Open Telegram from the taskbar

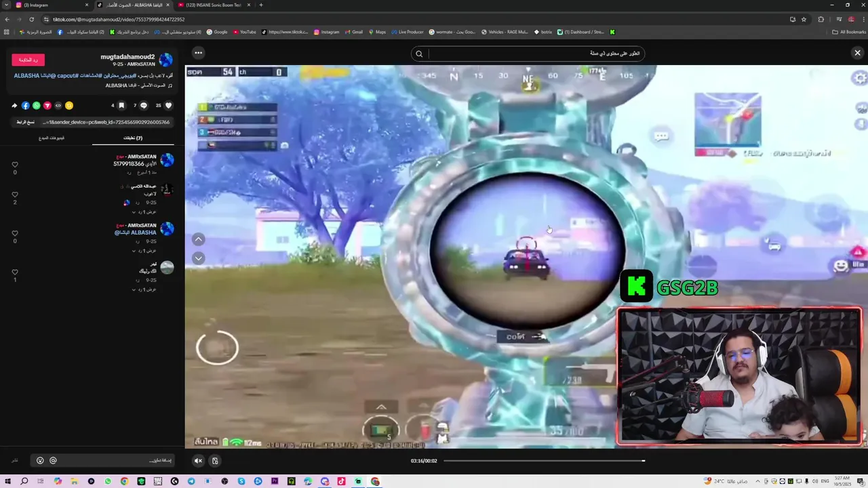(x=191, y=481)
